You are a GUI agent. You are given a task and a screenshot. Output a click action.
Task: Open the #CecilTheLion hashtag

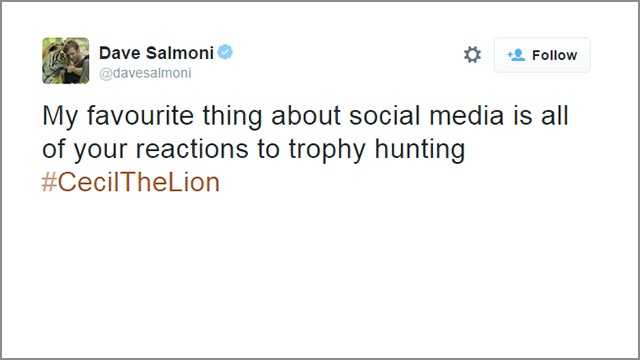(131, 182)
